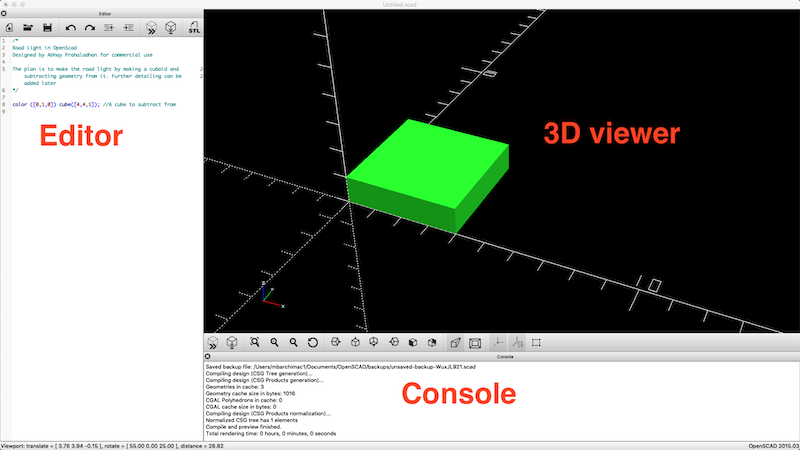Switch to the Bottom view

pos(373,342)
